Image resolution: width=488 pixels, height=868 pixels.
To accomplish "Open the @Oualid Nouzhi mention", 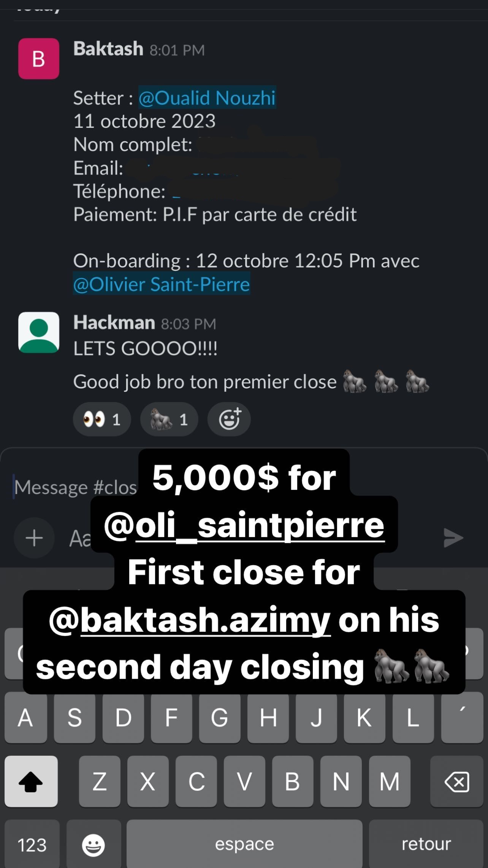I will click(207, 97).
